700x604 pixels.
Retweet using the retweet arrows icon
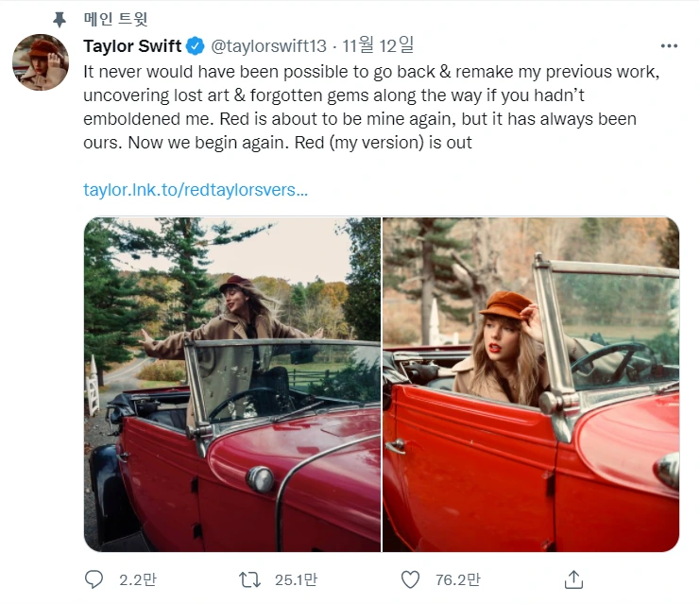pyautogui.click(x=250, y=578)
